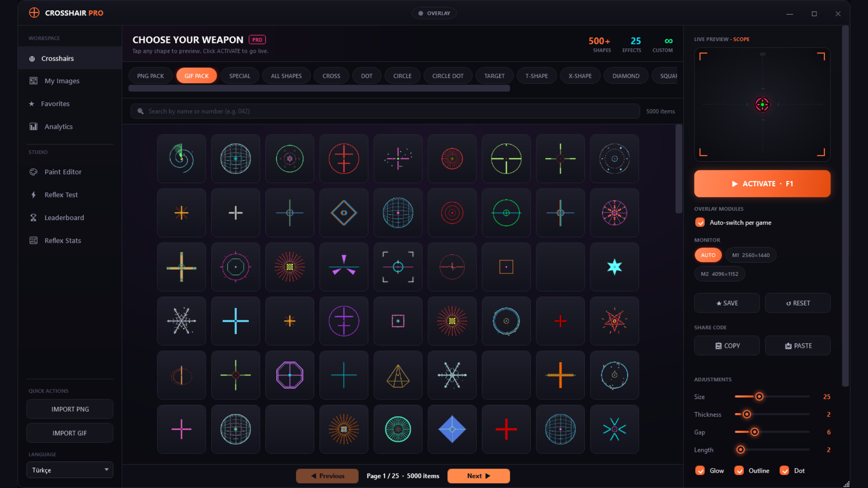Select monitor M2 4096x1152

pos(719,274)
